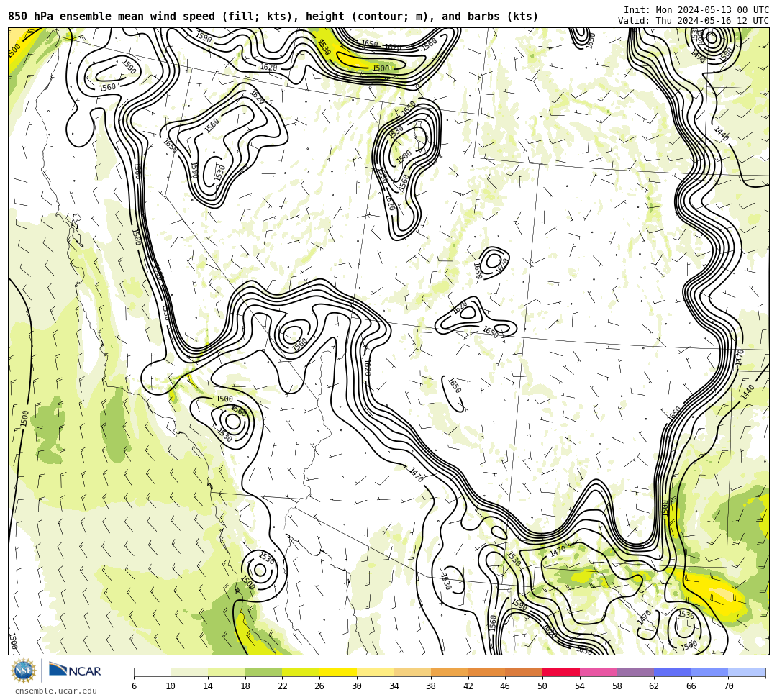
Task: Click the NCAR logo
Action: click(x=75, y=671)
